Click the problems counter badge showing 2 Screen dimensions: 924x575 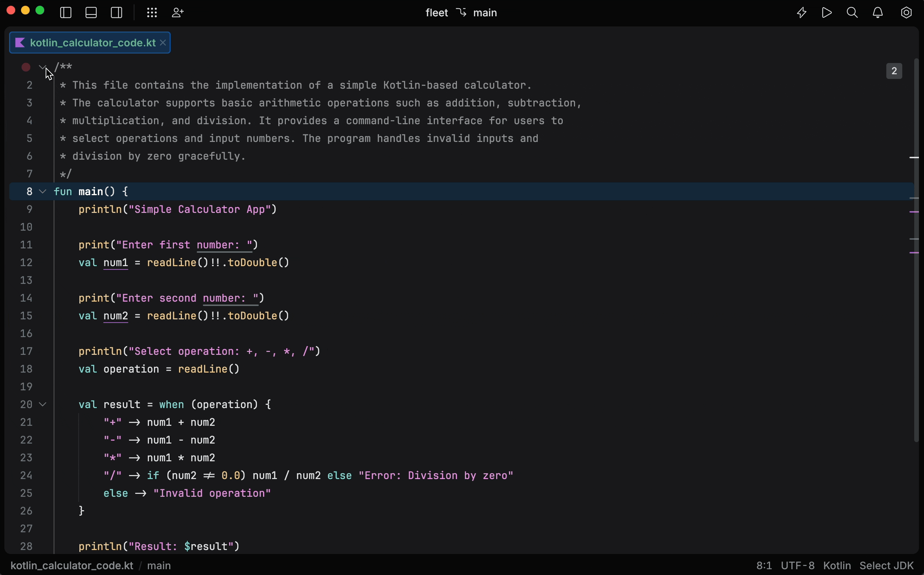(894, 71)
